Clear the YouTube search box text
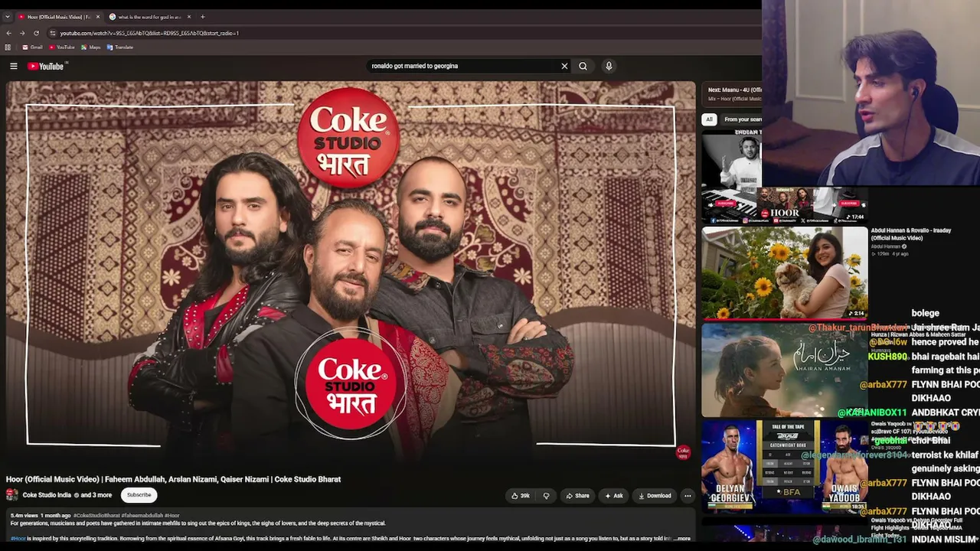This screenshot has width=980, height=551. point(564,66)
